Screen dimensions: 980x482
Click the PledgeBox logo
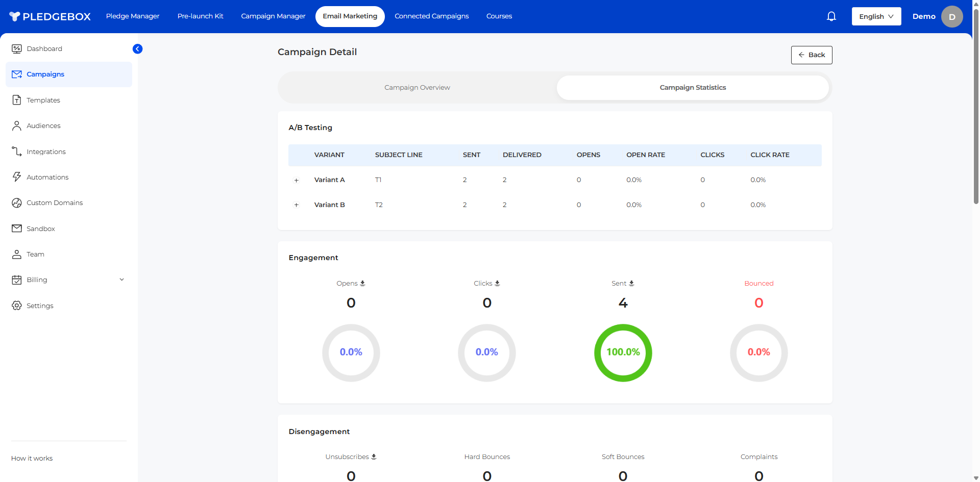[50, 16]
